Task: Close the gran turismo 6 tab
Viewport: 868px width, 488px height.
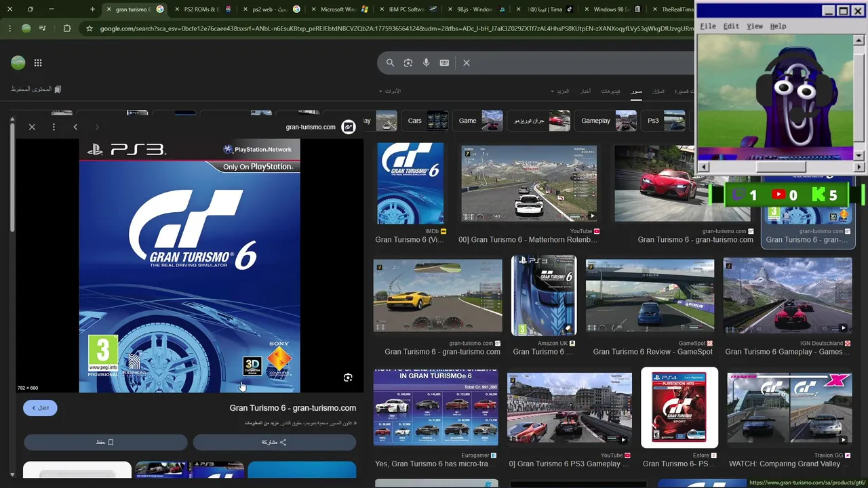Action: [x=108, y=9]
